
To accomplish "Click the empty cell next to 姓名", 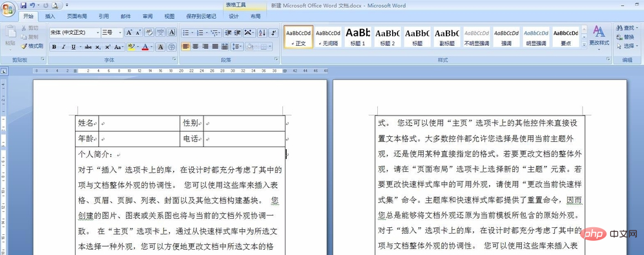I will point(140,123).
